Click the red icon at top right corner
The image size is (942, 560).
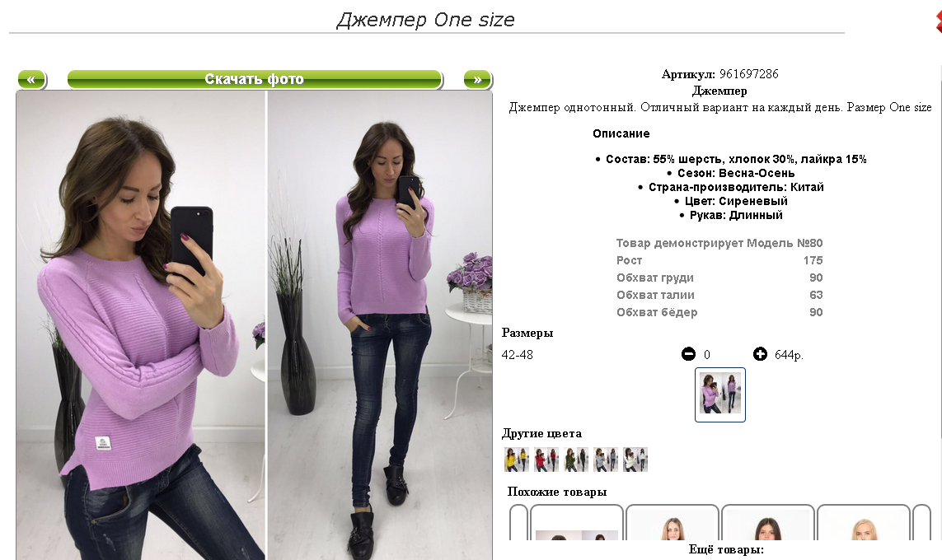point(939,21)
